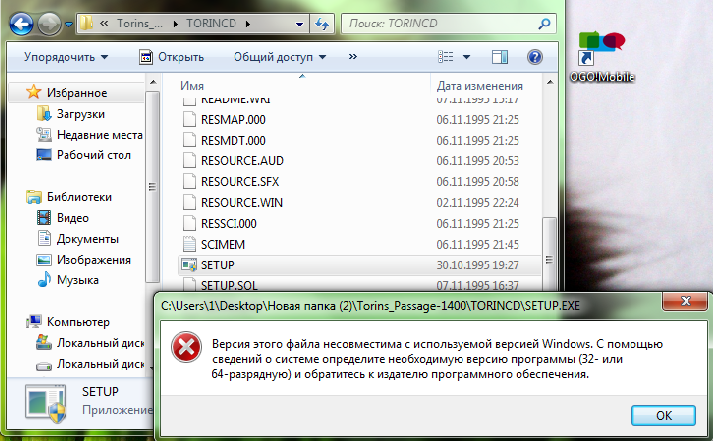
Task: Click the greyed Forward arrow button
Action: [x=49, y=24]
